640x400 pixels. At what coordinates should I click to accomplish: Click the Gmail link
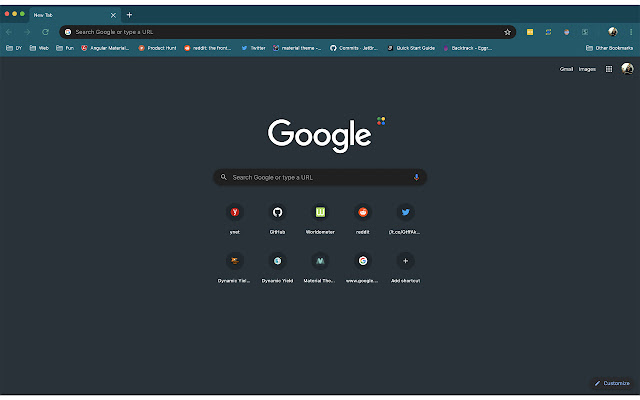566,69
